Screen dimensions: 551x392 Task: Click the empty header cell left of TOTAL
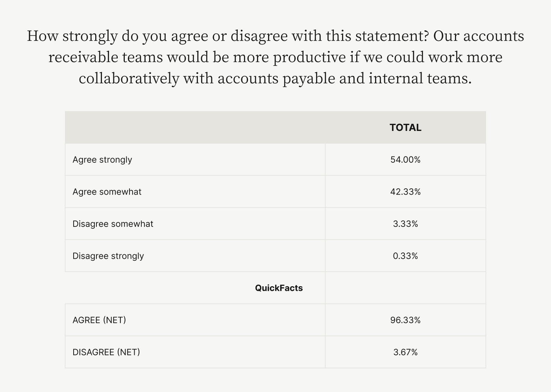coord(195,127)
